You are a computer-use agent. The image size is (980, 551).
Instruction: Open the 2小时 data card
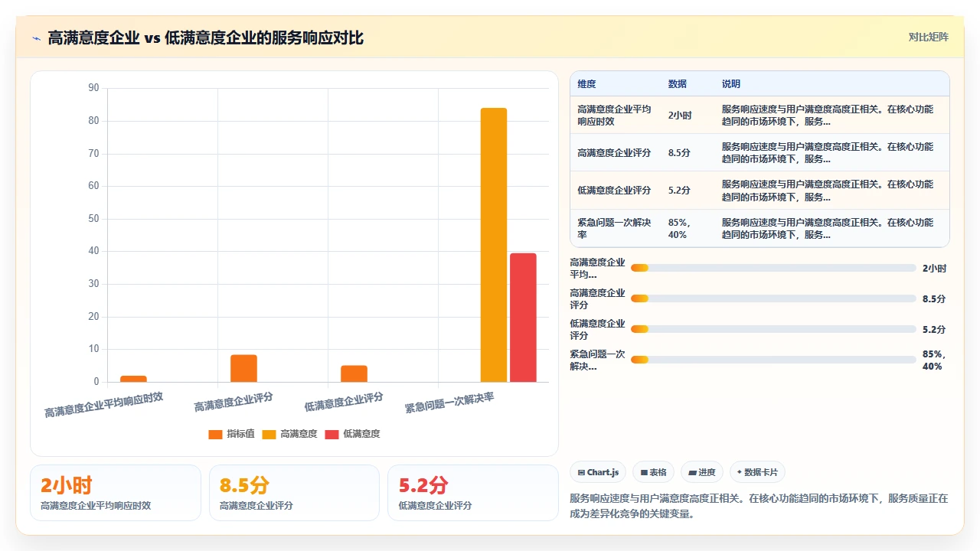tap(116, 493)
